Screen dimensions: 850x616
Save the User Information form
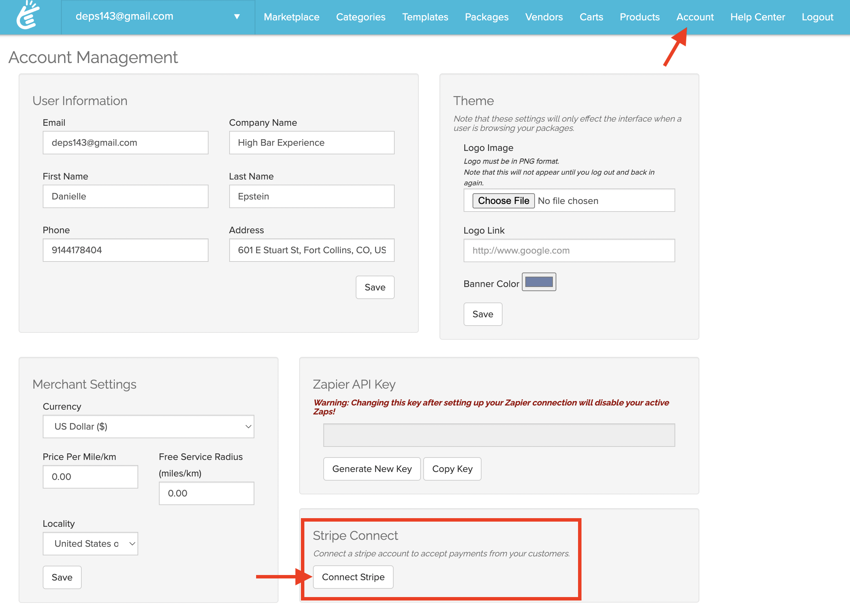point(374,287)
